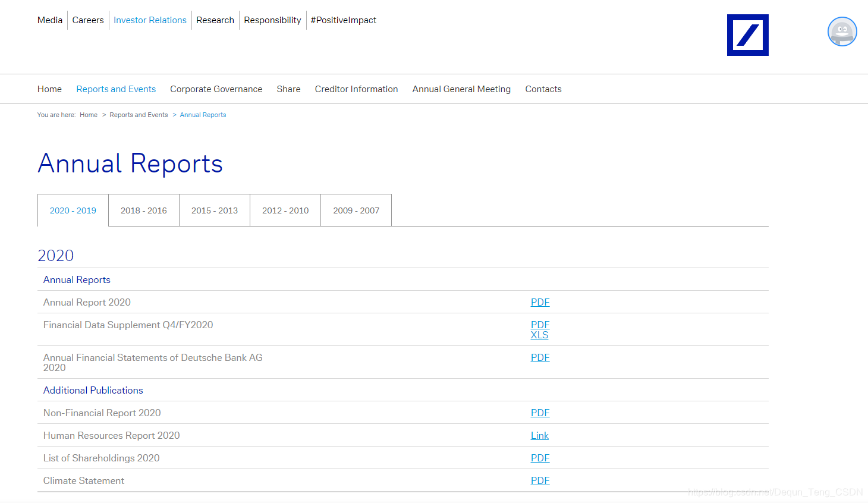Image resolution: width=868 pixels, height=503 pixels.
Task: Download Financial Data Supplement XLS file
Action: point(539,335)
